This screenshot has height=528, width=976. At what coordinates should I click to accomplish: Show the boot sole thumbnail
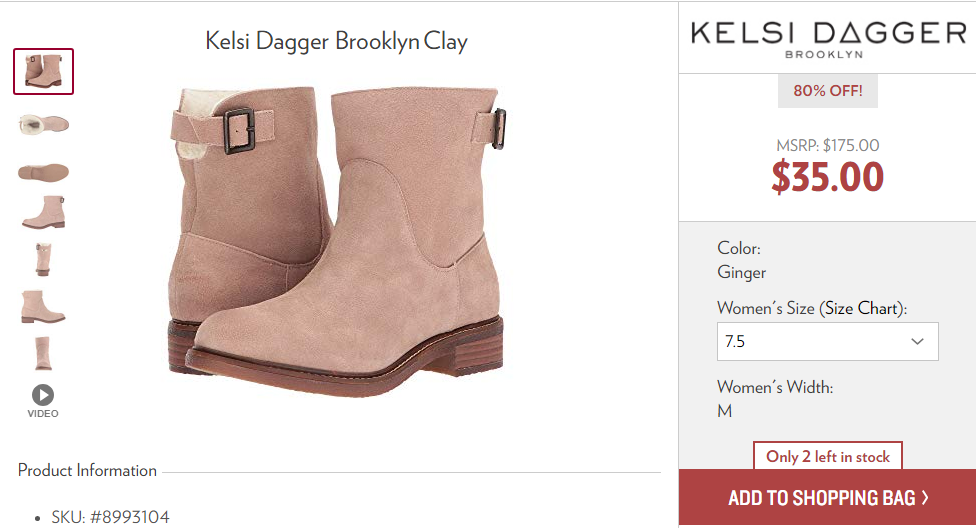click(x=44, y=172)
